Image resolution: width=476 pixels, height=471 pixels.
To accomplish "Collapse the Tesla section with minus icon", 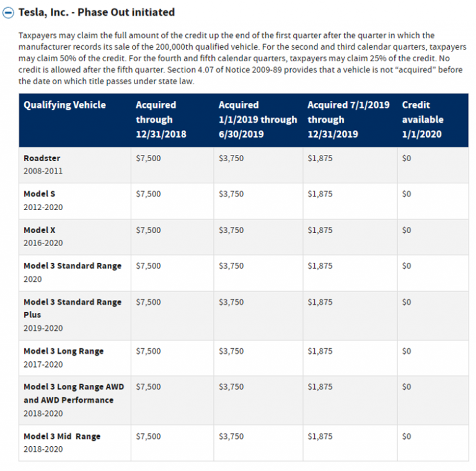I will [9, 12].
